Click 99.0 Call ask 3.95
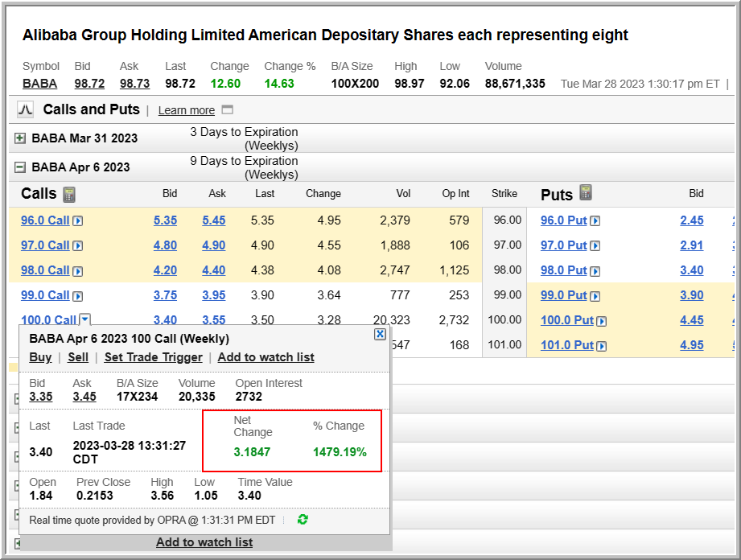 213,295
